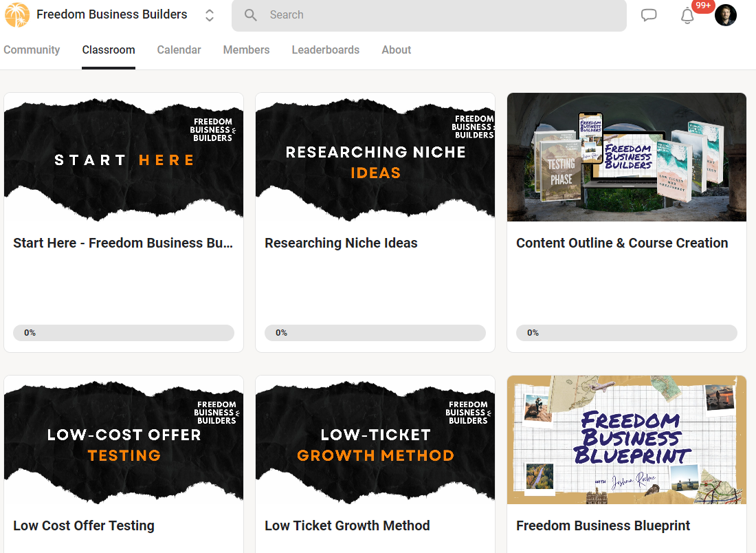
Task: Click the Freedom Business Builders group name
Action: tap(112, 14)
